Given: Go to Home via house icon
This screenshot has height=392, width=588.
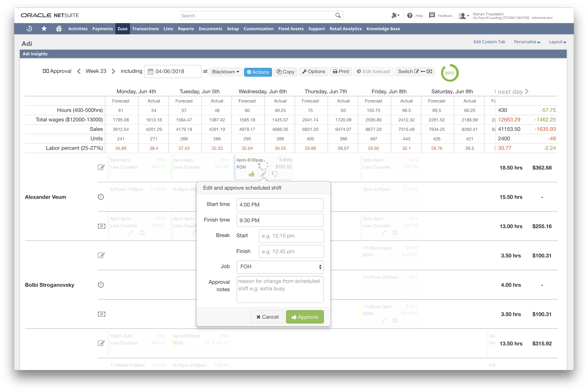Looking at the screenshot, I should coord(59,29).
